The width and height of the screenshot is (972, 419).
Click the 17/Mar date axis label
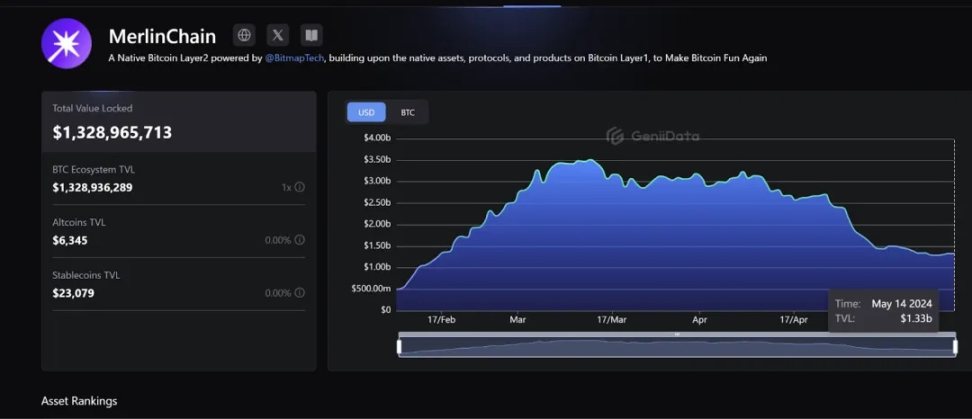click(x=611, y=320)
